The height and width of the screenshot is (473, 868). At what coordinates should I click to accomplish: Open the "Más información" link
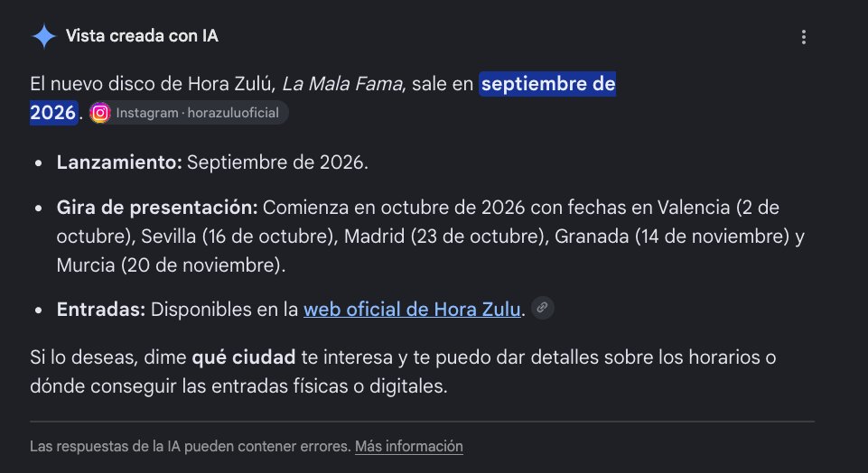(408, 446)
